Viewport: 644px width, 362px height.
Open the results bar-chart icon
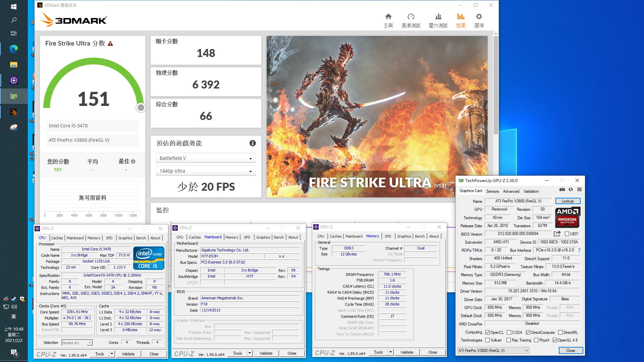(461, 17)
